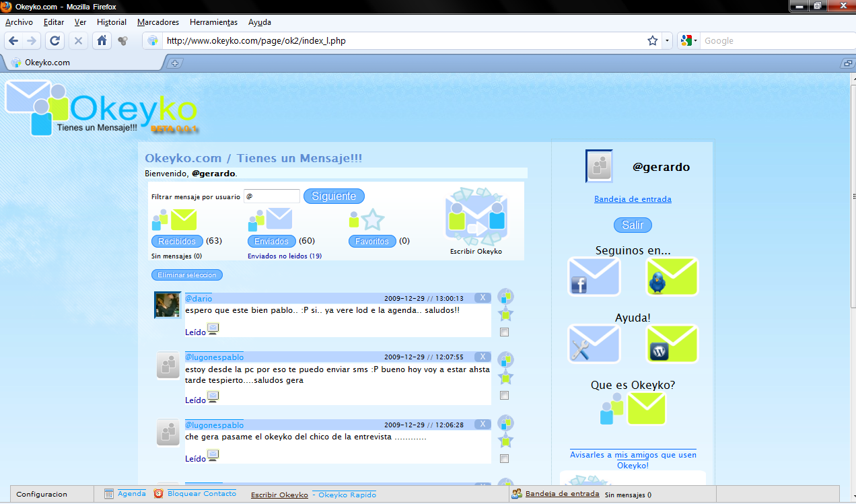Viewport: 856px width, 504px height.
Task: Go back with the browser Back arrow
Action: click(x=13, y=41)
